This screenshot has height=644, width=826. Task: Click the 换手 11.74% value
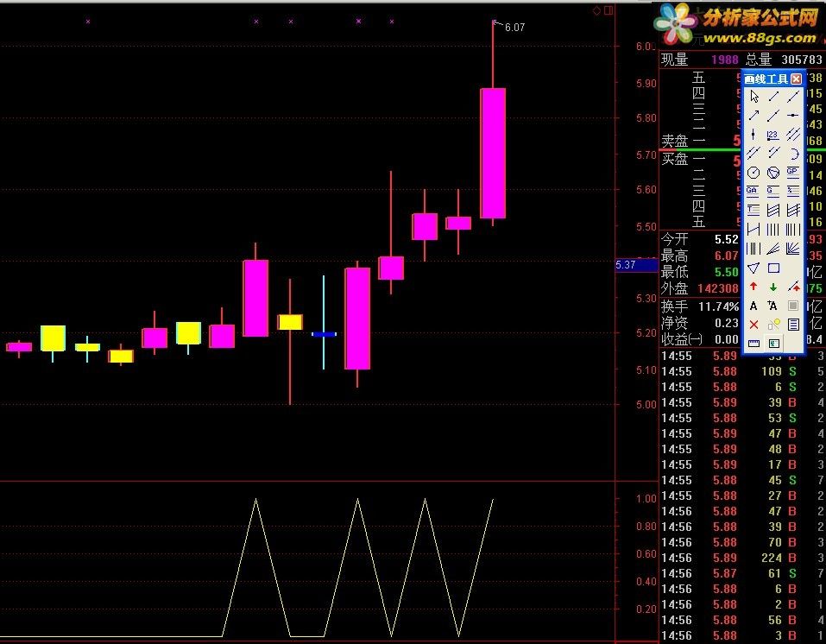click(718, 306)
